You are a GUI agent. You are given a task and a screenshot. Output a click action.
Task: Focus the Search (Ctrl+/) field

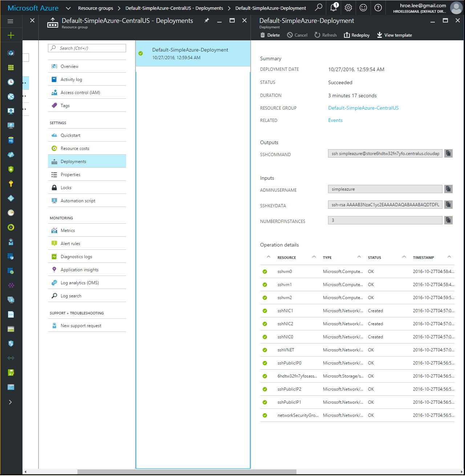pos(87,48)
